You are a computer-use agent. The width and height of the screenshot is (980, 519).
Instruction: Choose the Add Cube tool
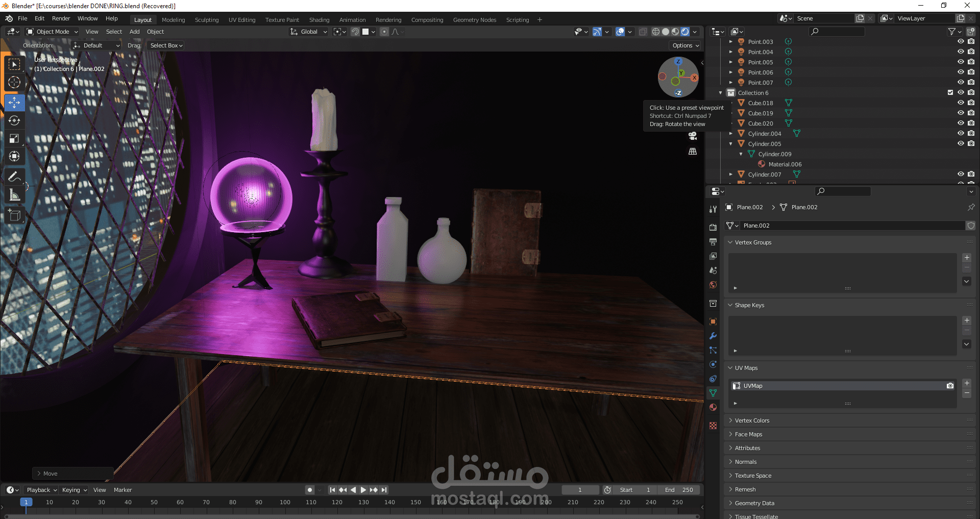pyautogui.click(x=14, y=215)
